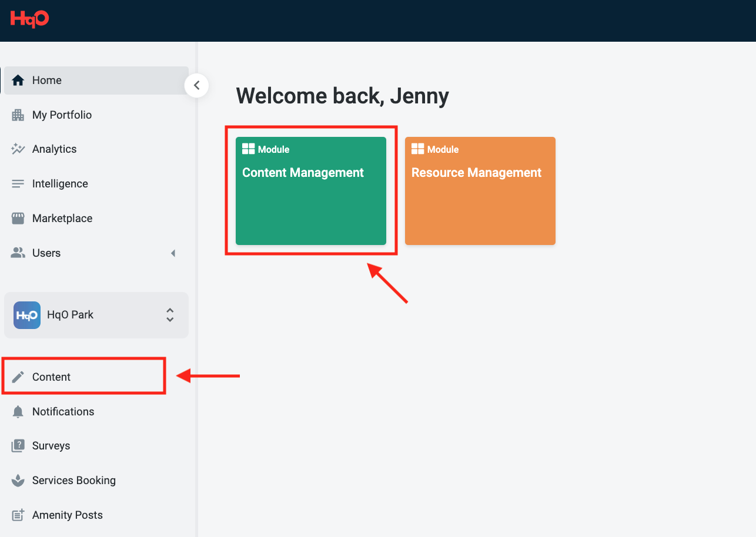Click the Amenity Posts icon
Viewport: 756px width, 537px height.
pos(18,515)
